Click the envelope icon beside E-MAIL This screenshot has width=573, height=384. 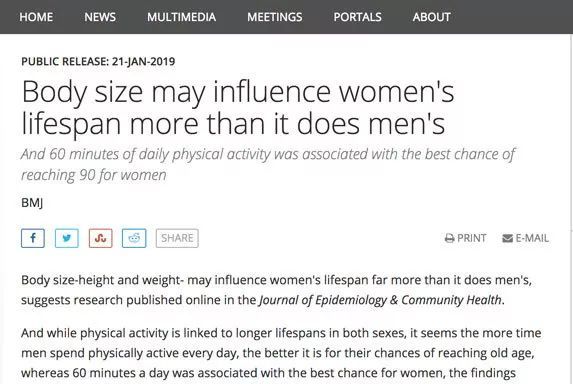(x=508, y=239)
